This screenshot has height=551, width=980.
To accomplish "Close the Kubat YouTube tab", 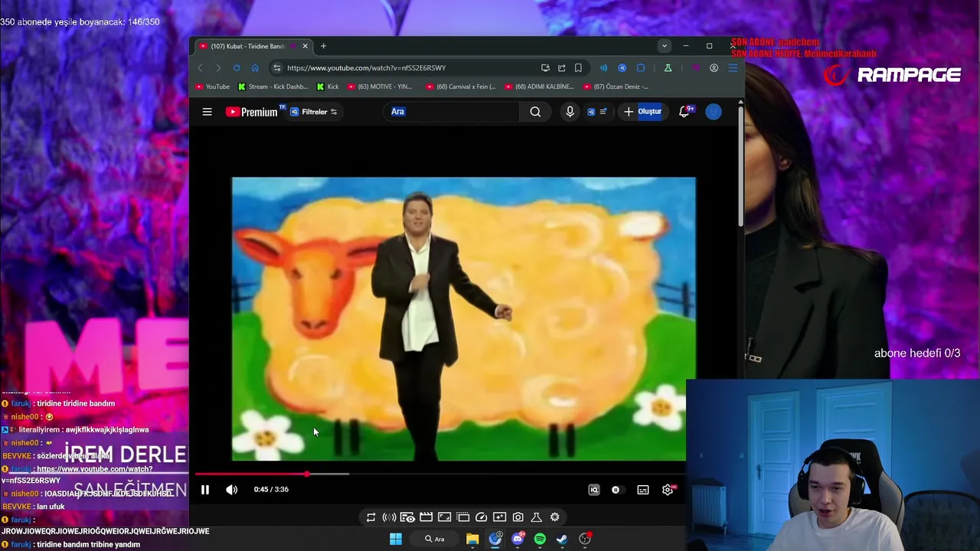I will pyautogui.click(x=305, y=46).
